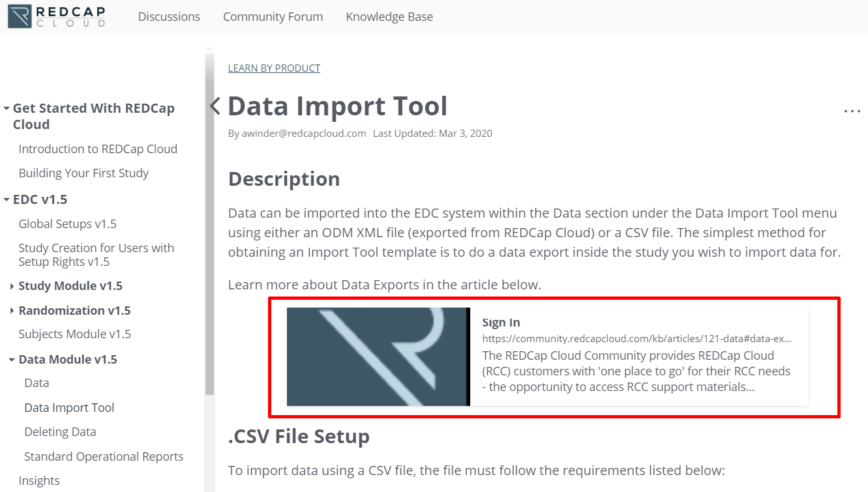Open the Knowledge Base menu item

pos(389,17)
